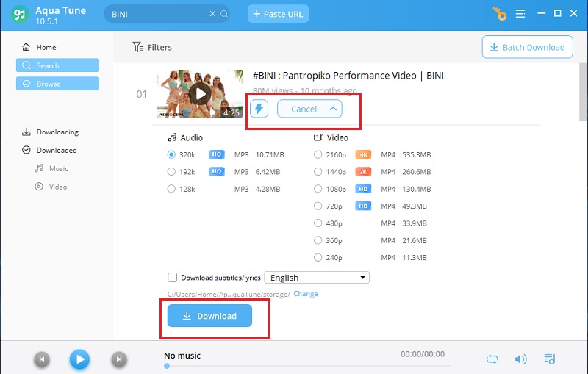
Task: Open the Browse tab in sidebar
Action: pos(57,84)
